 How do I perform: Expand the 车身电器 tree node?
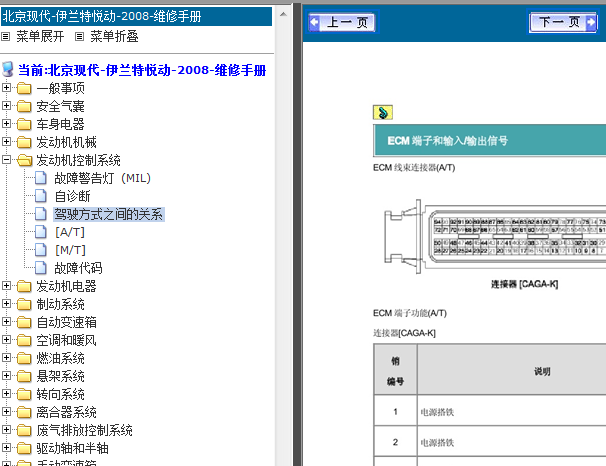click(x=6, y=124)
